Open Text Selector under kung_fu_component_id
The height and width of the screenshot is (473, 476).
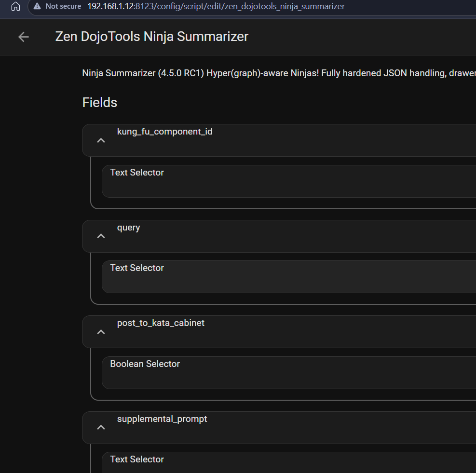pyautogui.click(x=289, y=181)
